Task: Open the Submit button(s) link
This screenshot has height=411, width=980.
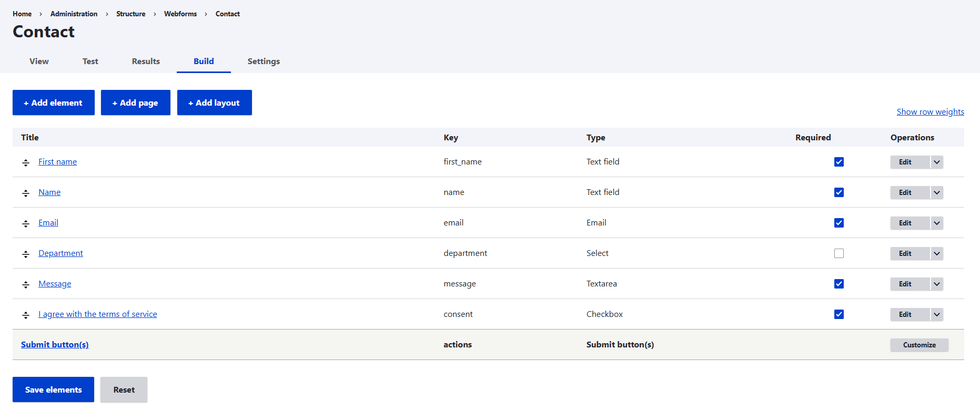Action: coord(55,345)
